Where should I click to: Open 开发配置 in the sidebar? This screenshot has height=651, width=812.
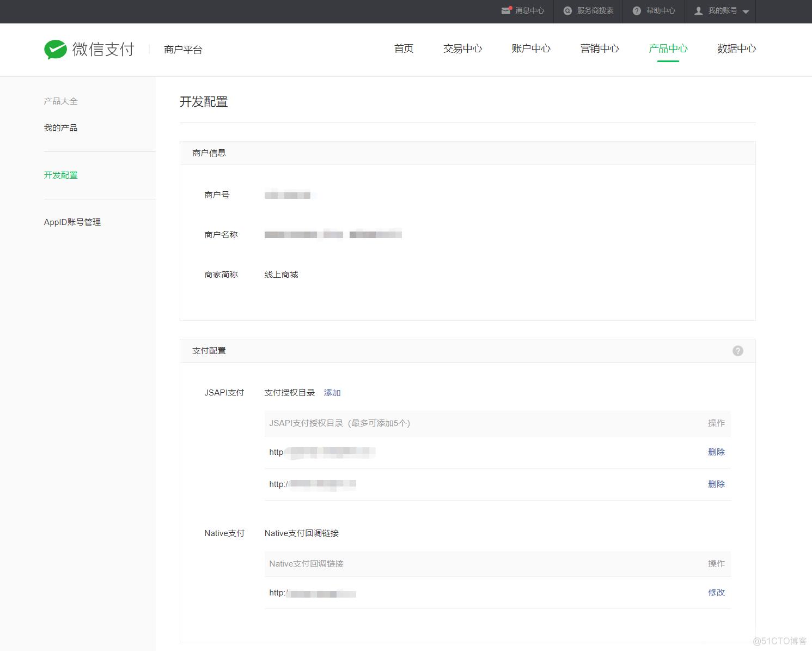(60, 175)
